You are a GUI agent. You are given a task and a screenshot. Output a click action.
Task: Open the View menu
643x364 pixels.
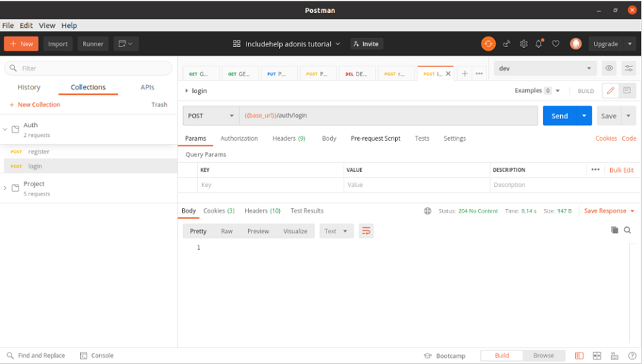pyautogui.click(x=47, y=26)
